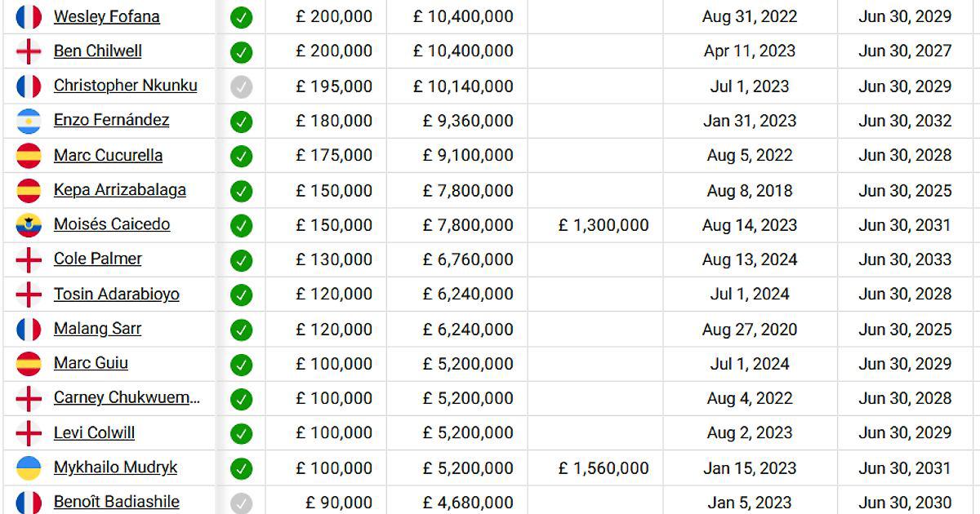Click the Argentina flag beside Enzo Fernández

coord(29,121)
